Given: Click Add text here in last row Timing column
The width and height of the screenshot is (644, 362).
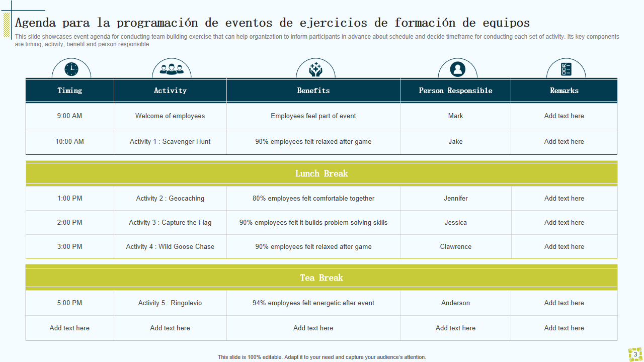Looking at the screenshot, I should click(x=70, y=328).
